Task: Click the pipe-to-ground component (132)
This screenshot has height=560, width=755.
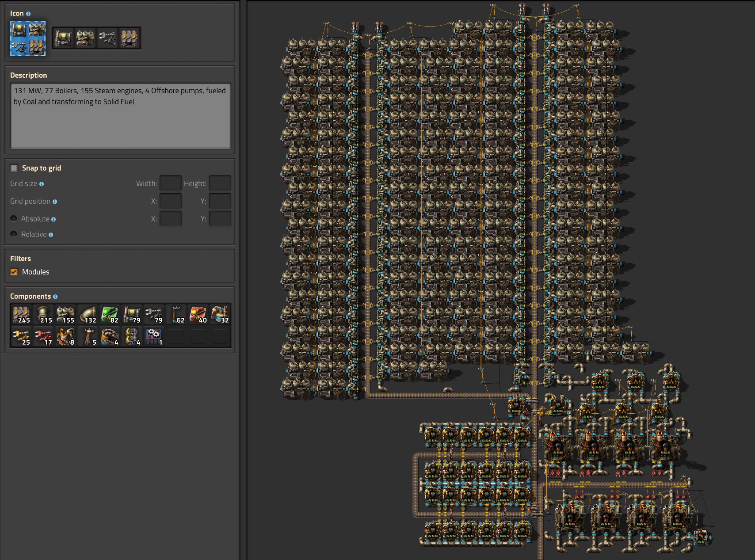Action: pos(88,314)
